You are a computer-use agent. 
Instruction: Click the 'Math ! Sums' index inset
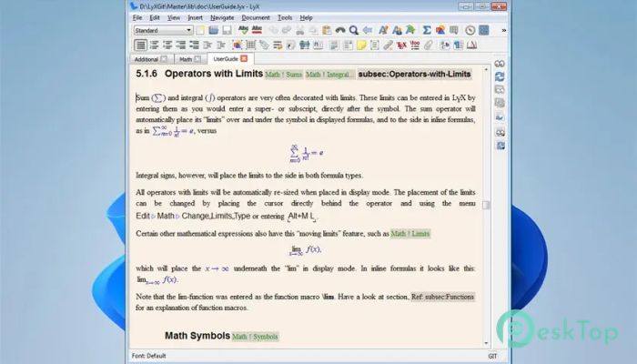click(284, 75)
